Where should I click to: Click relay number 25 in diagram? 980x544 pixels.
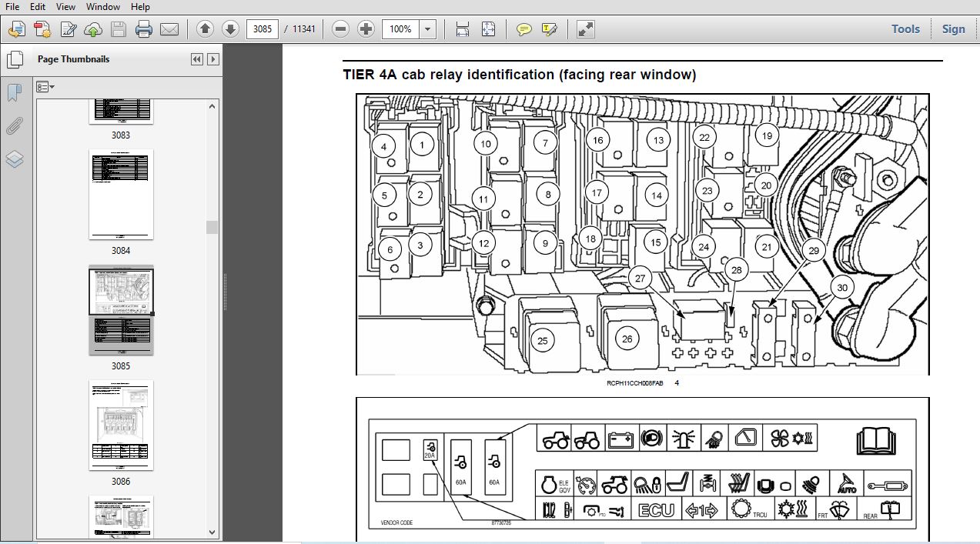[x=543, y=341]
